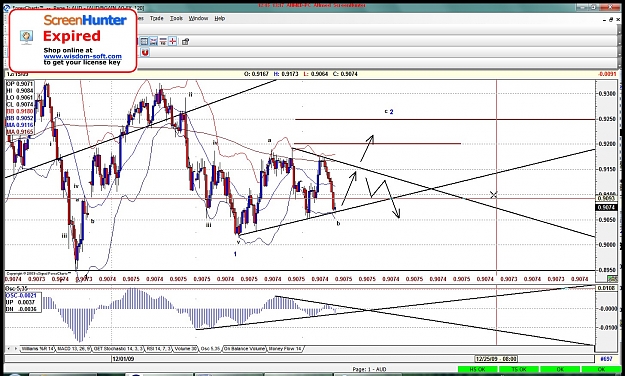Click the TS OK status indicator
Screen dimensions: 625x376
[519, 370]
